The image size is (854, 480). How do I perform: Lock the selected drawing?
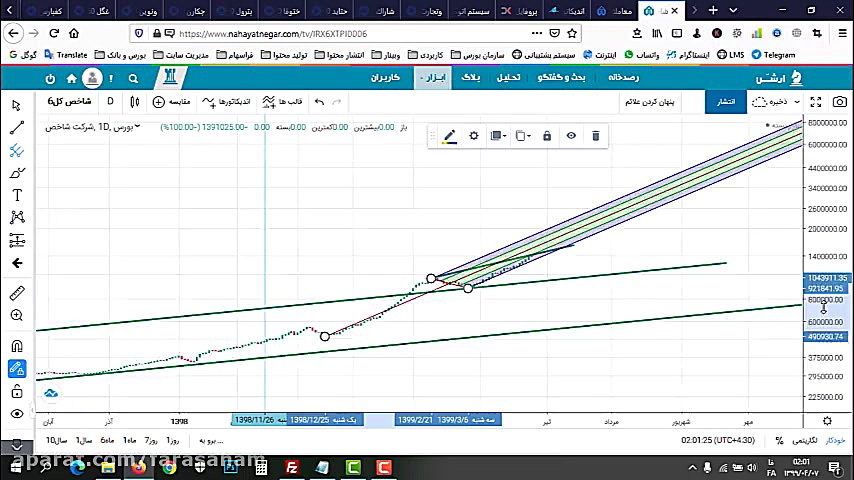(x=547, y=136)
